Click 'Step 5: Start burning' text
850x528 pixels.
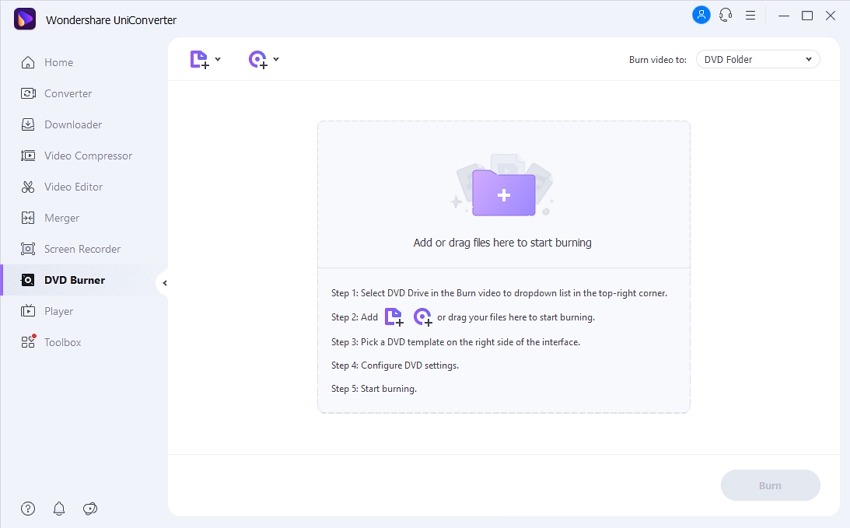tap(374, 389)
